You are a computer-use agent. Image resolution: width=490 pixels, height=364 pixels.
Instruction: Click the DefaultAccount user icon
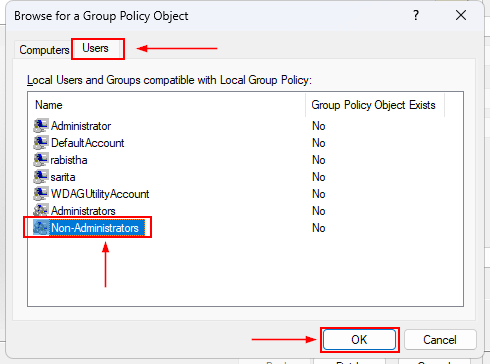click(x=41, y=143)
